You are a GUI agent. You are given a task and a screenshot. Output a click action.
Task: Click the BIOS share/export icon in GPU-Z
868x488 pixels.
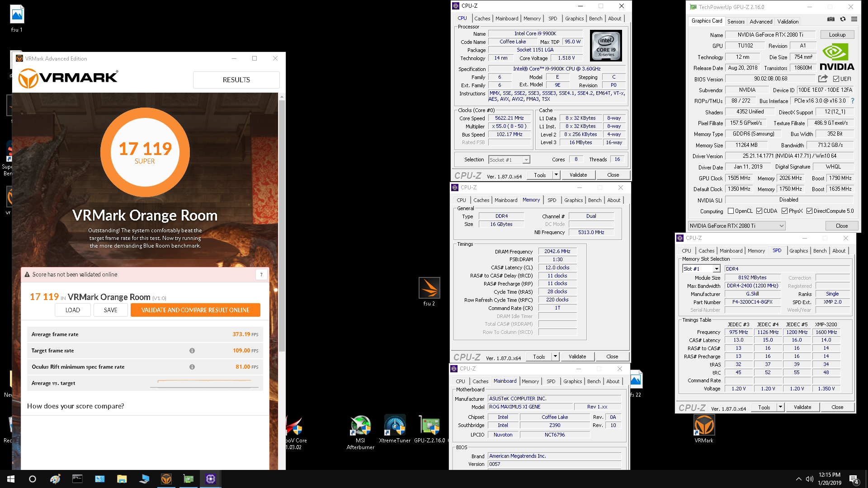click(823, 79)
